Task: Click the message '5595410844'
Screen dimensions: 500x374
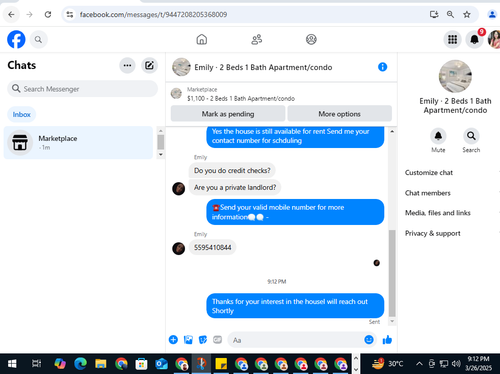Action: [x=213, y=247]
